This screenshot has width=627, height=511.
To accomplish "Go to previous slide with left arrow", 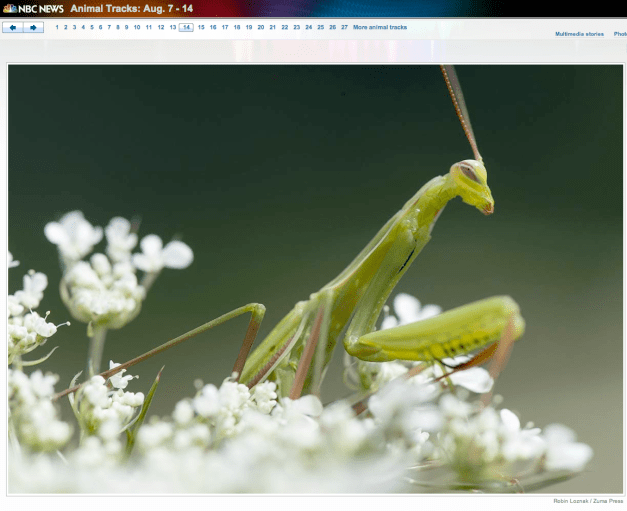I will [13, 28].
